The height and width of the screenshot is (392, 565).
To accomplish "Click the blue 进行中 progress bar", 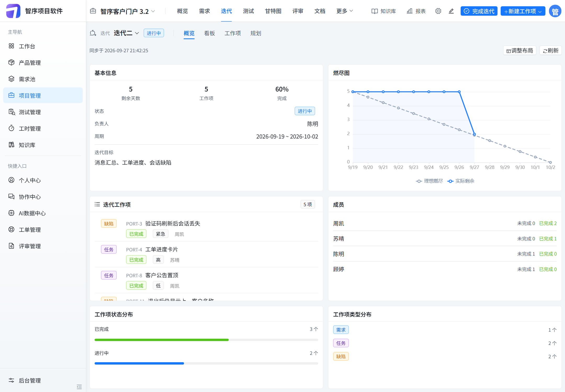I will [139, 363].
